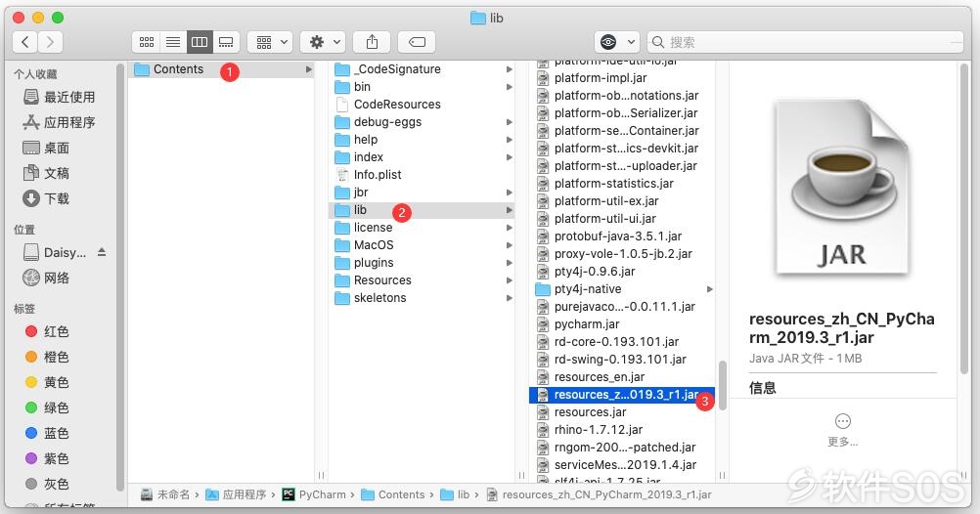Viewport: 980px width, 514px height.
Task: Select the Contents folder in the first column
Action: [221, 69]
